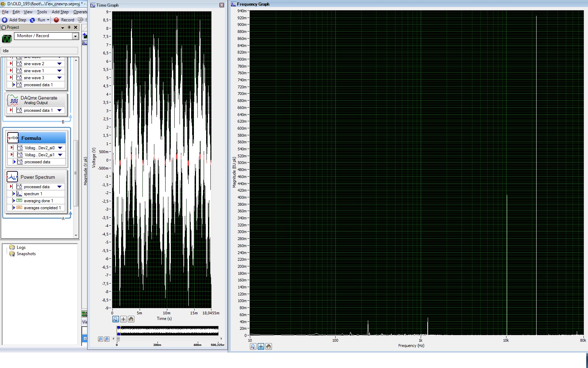The height and width of the screenshot is (368, 588).
Task: Click the green oscilloscope Monitor icon
Action: pos(7,39)
